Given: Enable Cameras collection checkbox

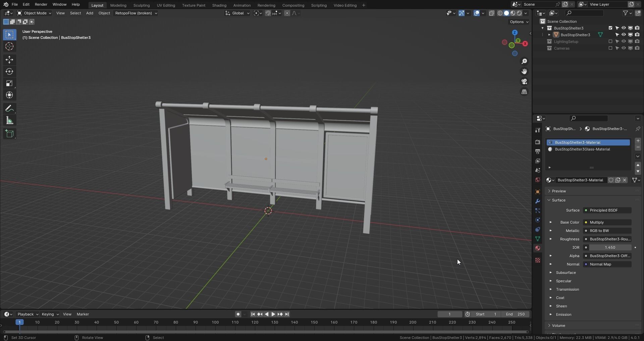Looking at the screenshot, I should [x=610, y=48].
